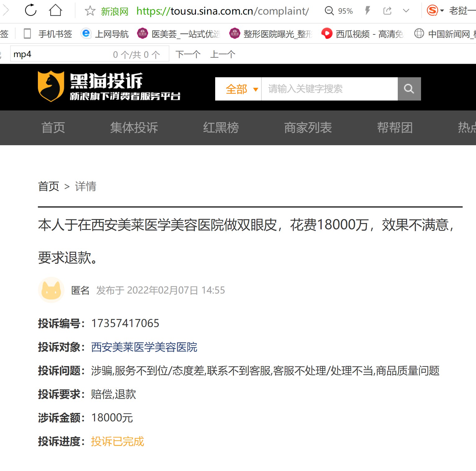The image size is (476, 471).
Task: Click complaint number 17357417065
Action: coord(125,323)
